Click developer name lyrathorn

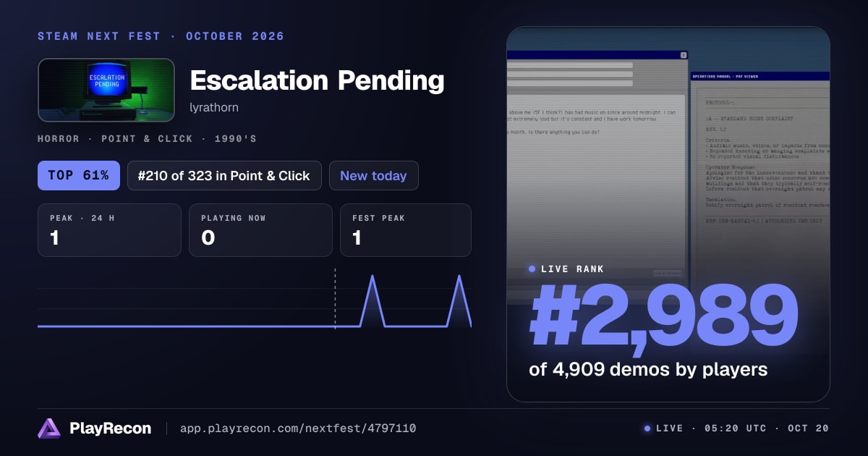coord(214,107)
